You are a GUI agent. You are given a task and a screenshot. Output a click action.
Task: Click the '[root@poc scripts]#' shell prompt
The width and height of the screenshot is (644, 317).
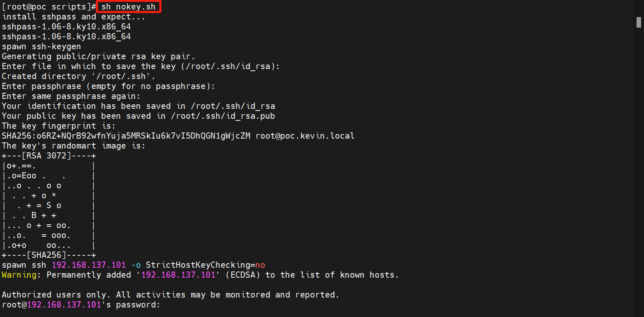click(49, 7)
